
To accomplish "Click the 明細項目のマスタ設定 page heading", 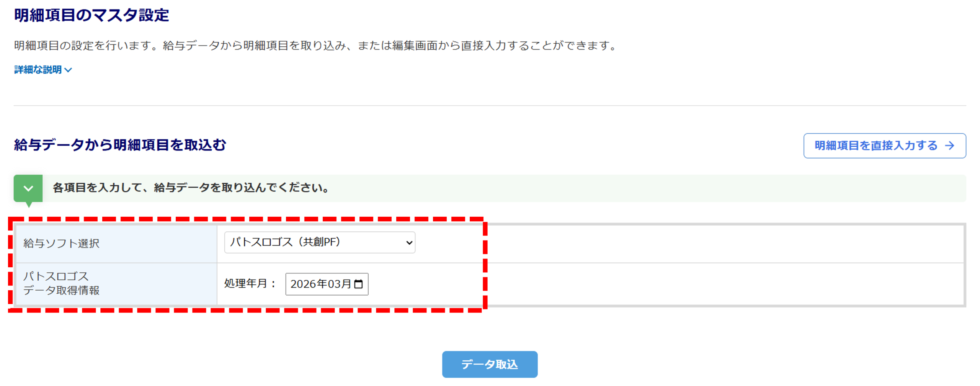I will [x=91, y=15].
